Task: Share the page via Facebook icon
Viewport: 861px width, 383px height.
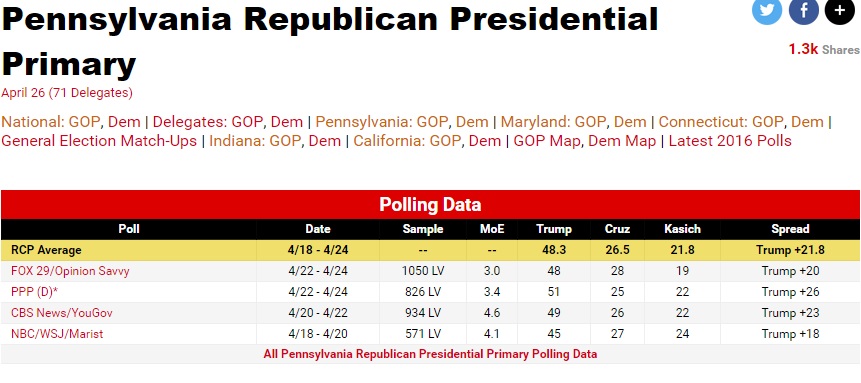Action: click(x=803, y=10)
